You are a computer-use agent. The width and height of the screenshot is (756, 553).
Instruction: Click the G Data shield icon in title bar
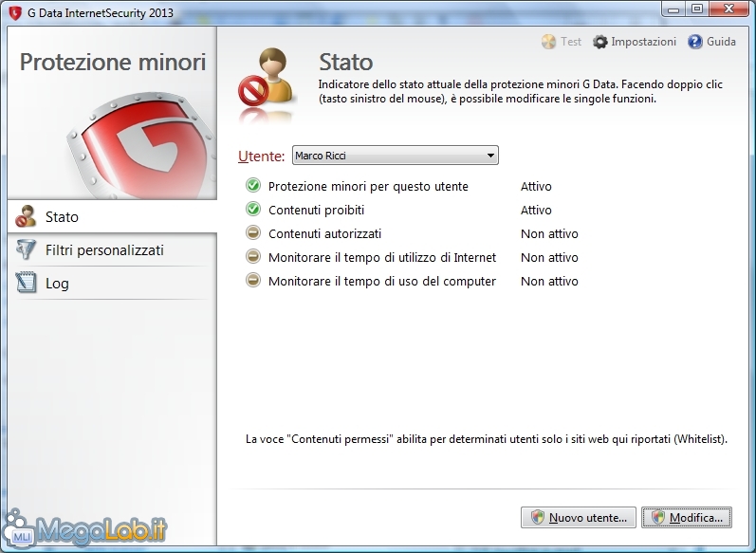coord(15,12)
